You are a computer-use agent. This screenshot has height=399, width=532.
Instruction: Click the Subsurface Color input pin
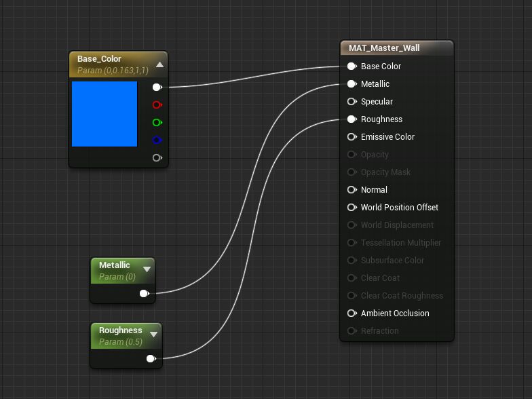351,261
